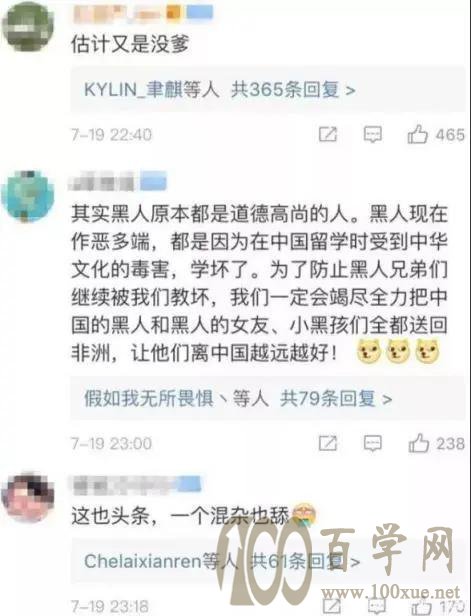Open third commenter's pink avatar

[28, 497]
